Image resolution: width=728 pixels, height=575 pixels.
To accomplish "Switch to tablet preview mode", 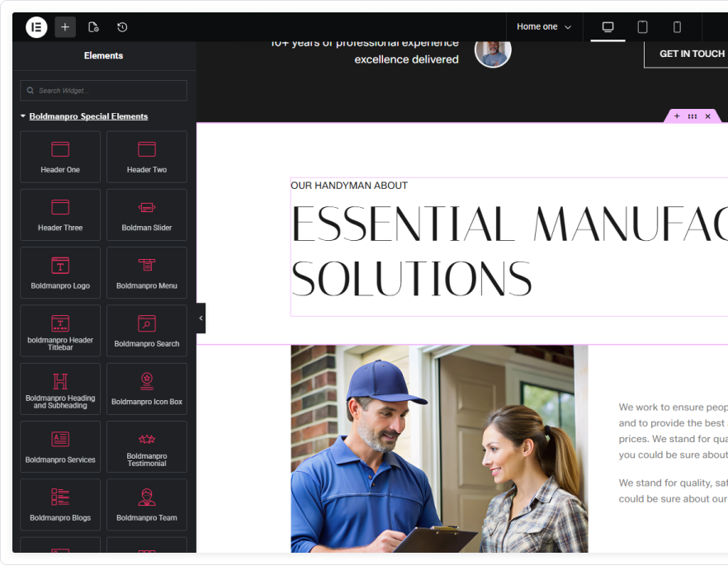I will click(x=642, y=27).
